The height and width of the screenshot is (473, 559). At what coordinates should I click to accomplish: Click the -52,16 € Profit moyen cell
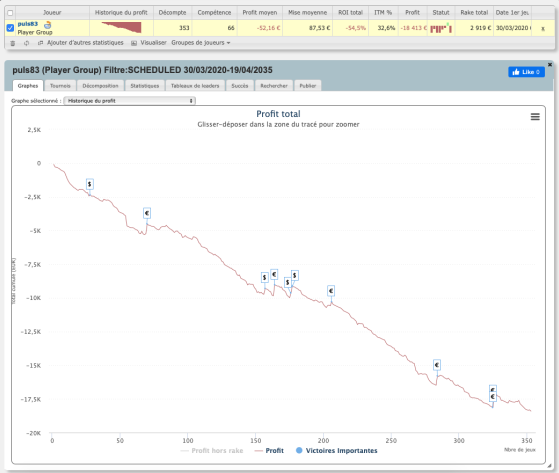pos(260,28)
